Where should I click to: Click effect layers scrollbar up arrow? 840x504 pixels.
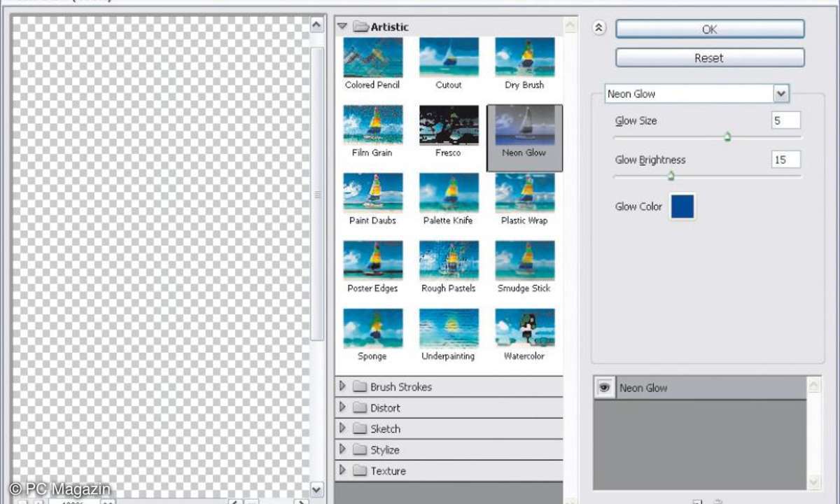click(814, 385)
